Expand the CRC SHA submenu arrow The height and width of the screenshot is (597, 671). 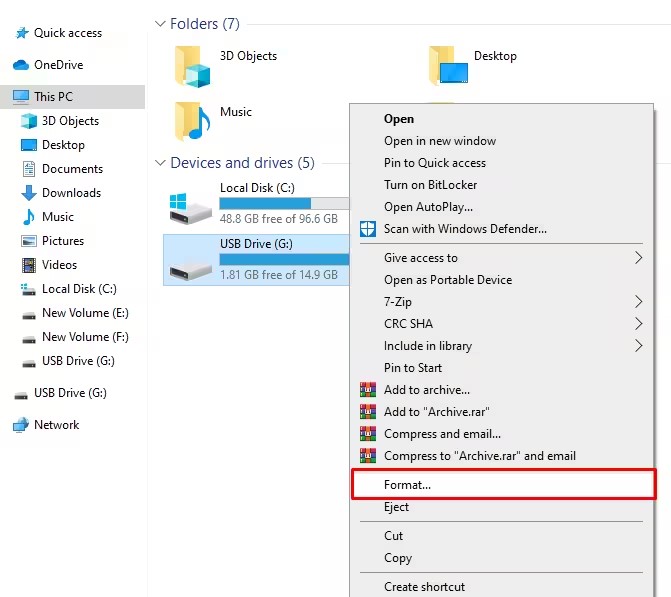(639, 324)
